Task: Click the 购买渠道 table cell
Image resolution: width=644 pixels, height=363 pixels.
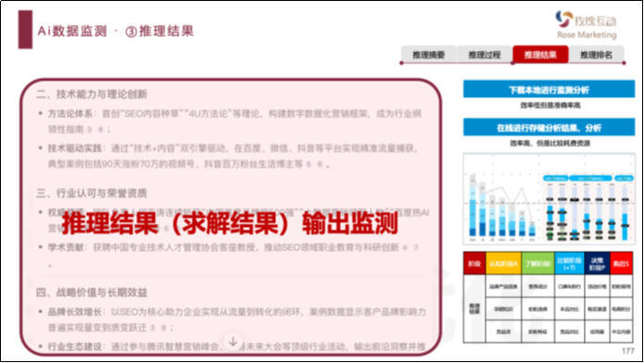Action: tap(597, 308)
